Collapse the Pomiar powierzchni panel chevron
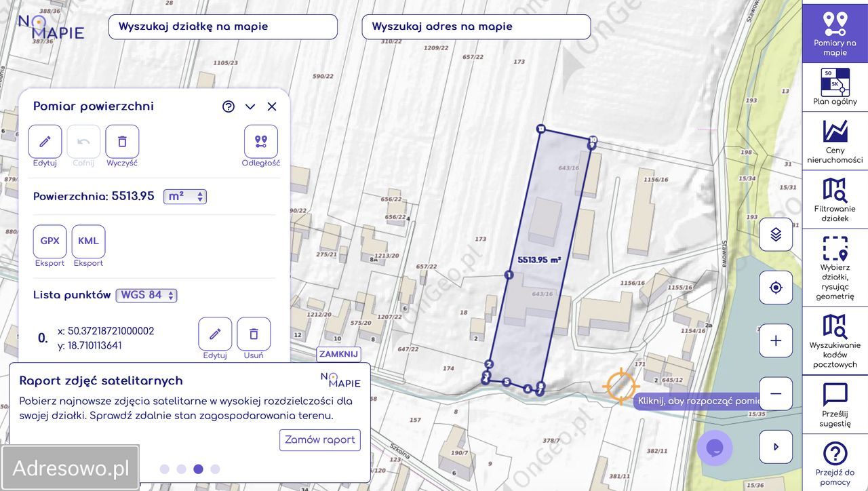This screenshot has width=868, height=491. click(x=250, y=106)
